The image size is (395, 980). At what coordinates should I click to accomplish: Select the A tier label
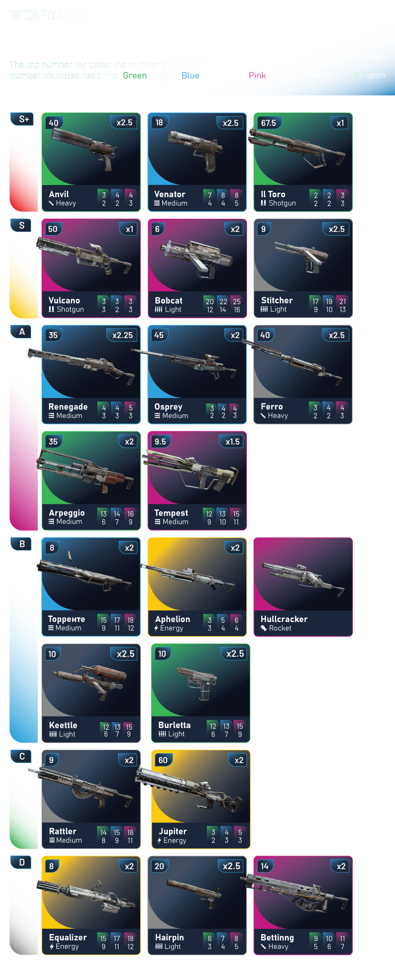[x=22, y=332]
